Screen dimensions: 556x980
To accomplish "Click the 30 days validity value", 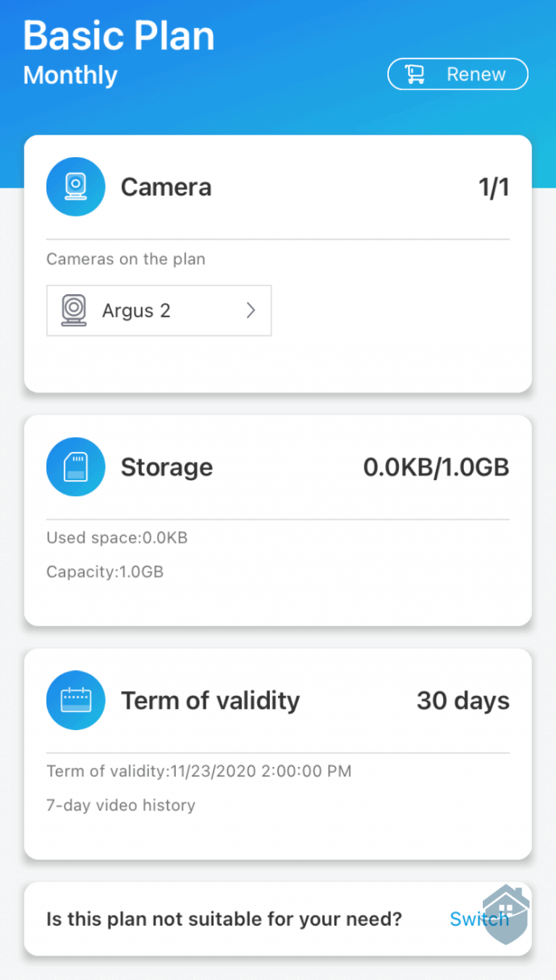I will pyautogui.click(x=463, y=701).
